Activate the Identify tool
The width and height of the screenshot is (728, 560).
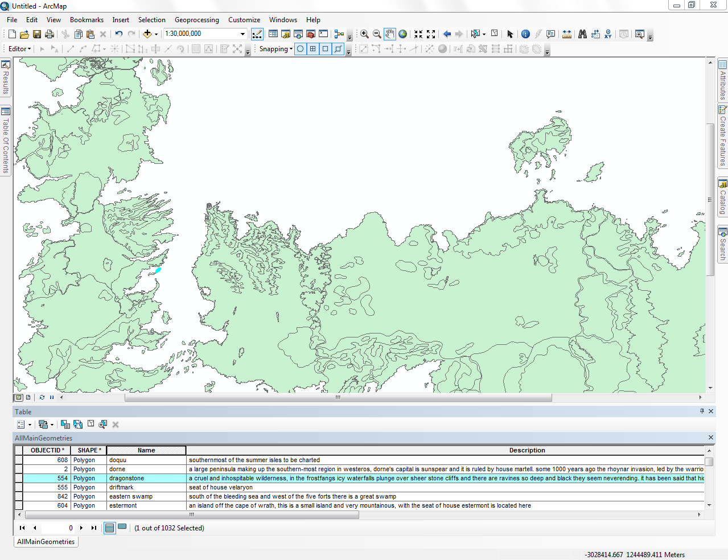(525, 34)
